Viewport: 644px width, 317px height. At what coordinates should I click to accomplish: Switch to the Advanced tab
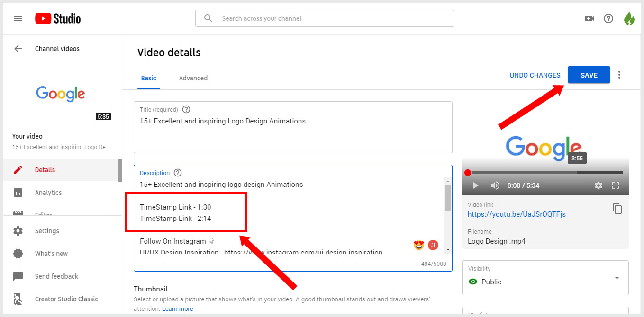tap(193, 78)
